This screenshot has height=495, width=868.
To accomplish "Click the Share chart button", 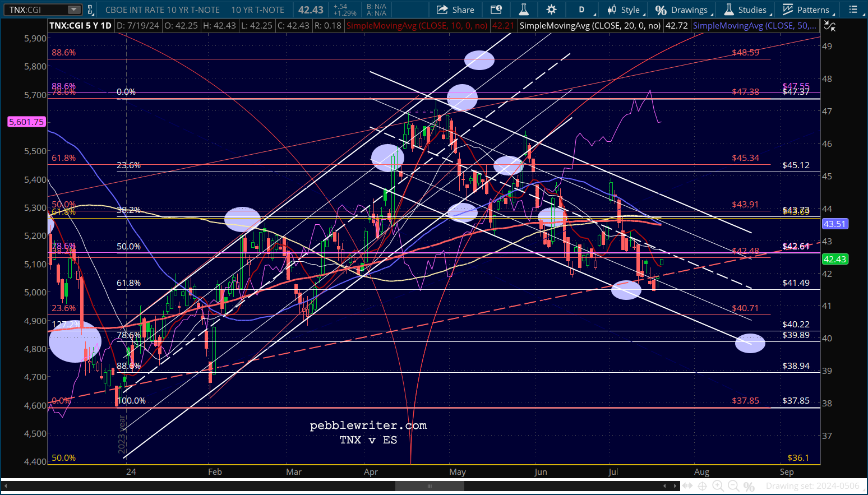I will [455, 10].
